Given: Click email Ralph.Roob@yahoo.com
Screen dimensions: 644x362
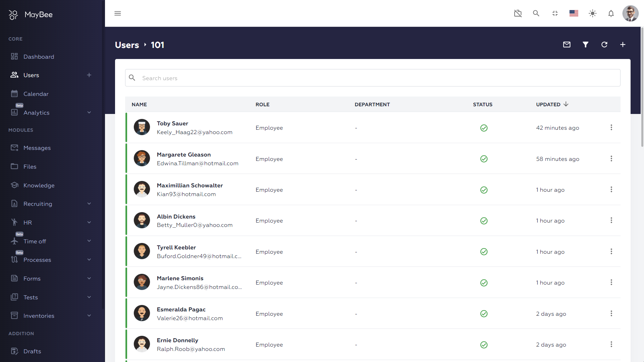Looking at the screenshot, I should pyautogui.click(x=191, y=349).
